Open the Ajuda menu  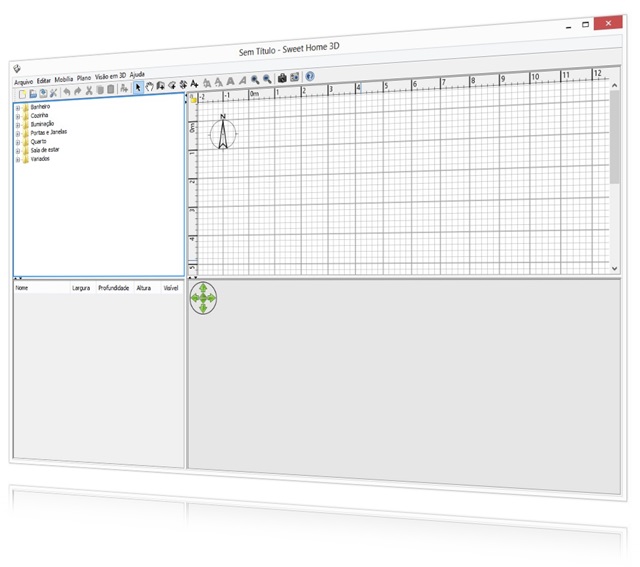(x=137, y=74)
